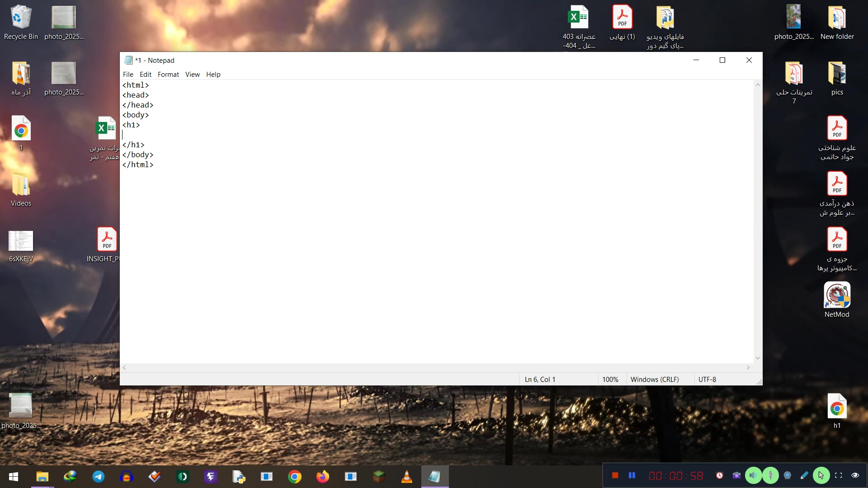868x488 pixels.
Task: Click the Notepad taskbar button
Action: tap(435, 477)
